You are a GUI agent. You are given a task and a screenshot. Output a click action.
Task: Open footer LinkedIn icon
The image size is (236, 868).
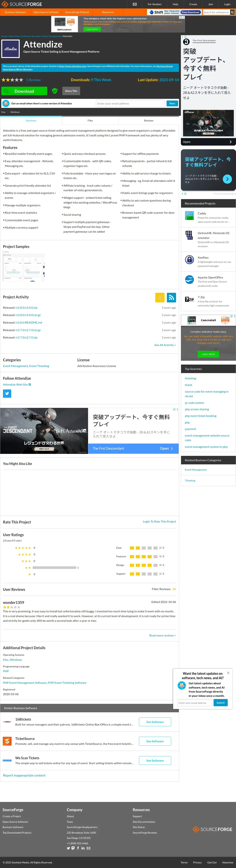tap(83, 848)
